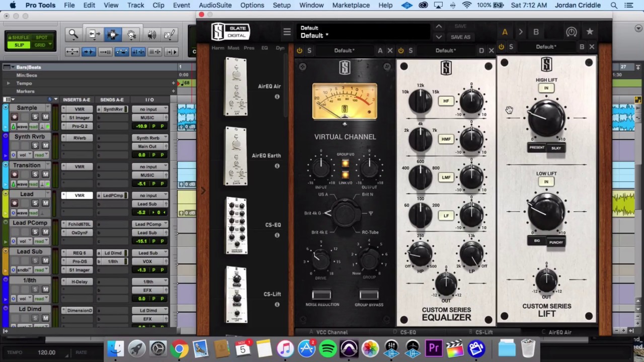Toggle the Low Lift IN button
The image size is (644, 362).
[x=546, y=182]
